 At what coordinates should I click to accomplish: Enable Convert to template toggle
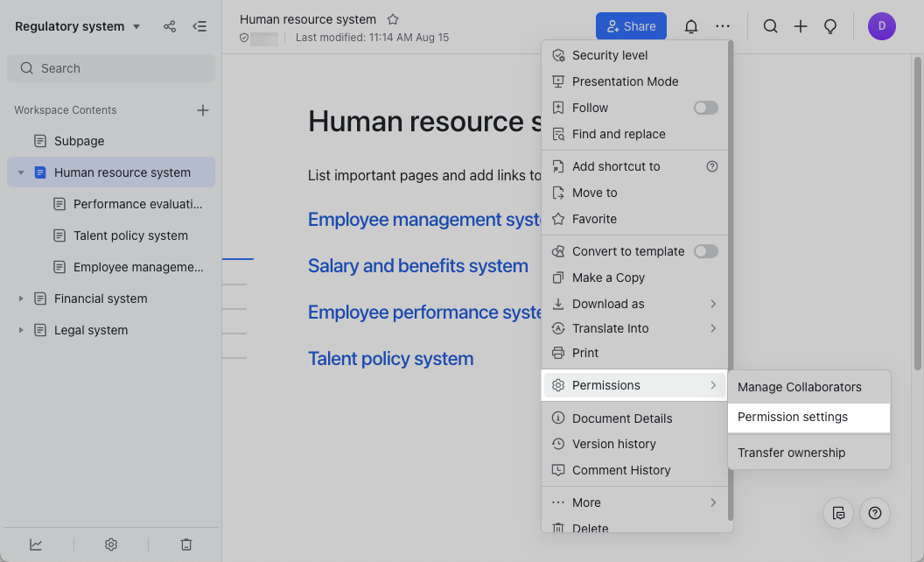point(705,251)
